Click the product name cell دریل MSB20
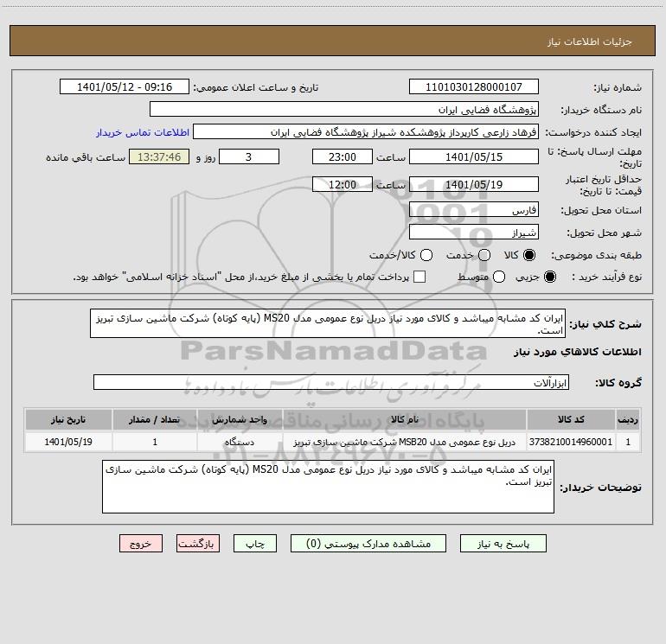666x644 pixels. point(405,442)
